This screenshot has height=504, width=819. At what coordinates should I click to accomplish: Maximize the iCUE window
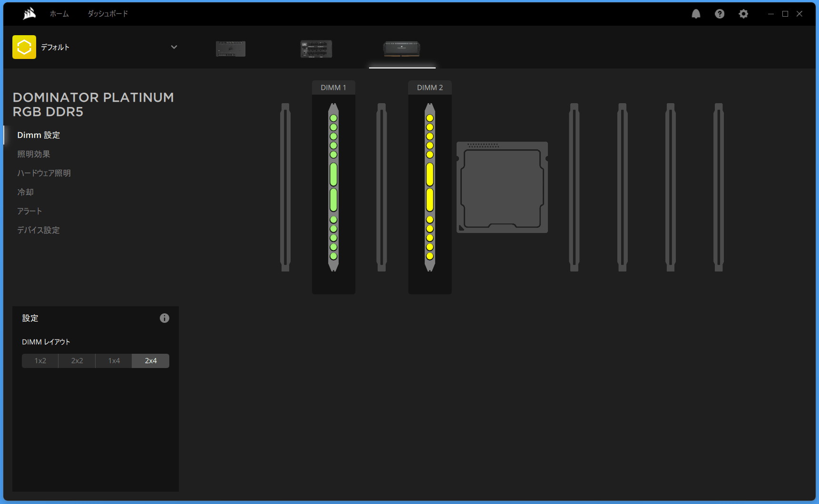pos(785,14)
